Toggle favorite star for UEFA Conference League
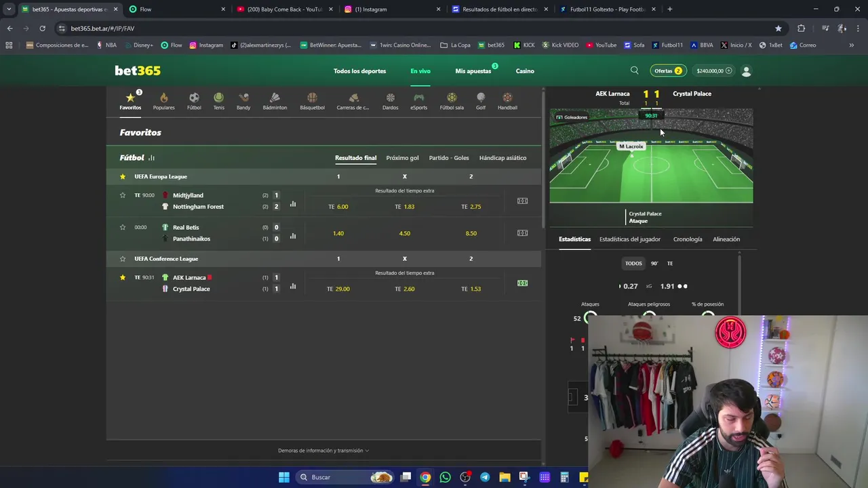 pyautogui.click(x=123, y=259)
